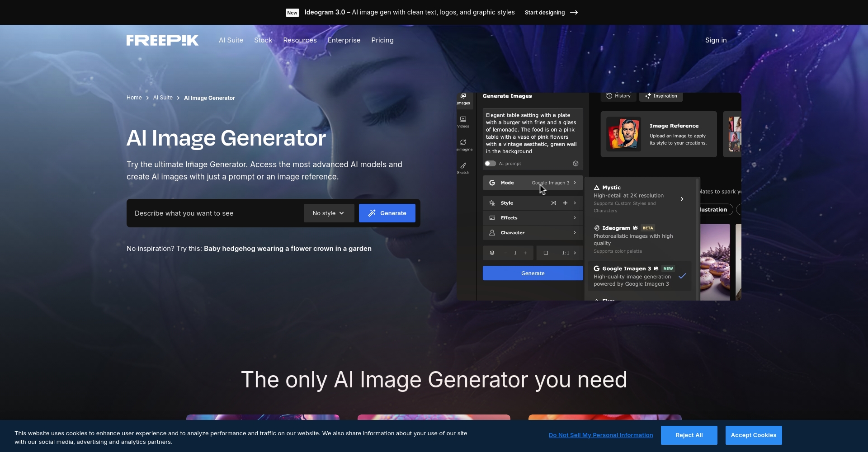The height and width of the screenshot is (452, 868).
Task: Open the 1:1 aspect ratio selector
Action: [x=560, y=253]
